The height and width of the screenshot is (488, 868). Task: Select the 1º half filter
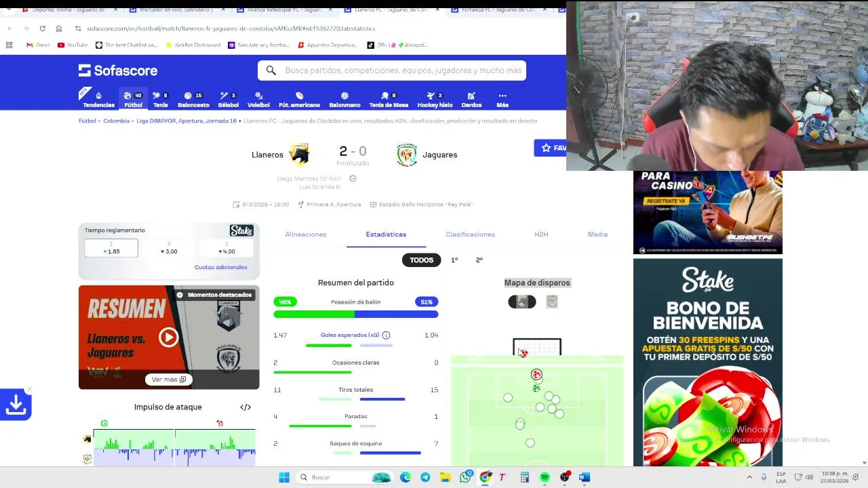point(454,260)
